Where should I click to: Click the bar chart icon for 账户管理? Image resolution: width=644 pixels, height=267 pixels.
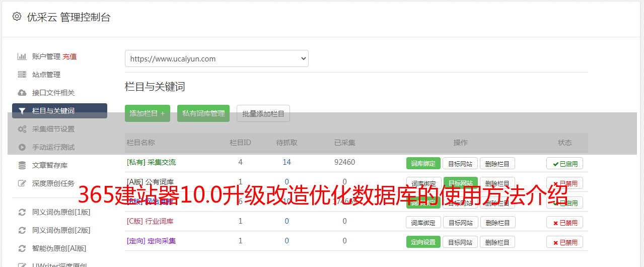point(22,56)
